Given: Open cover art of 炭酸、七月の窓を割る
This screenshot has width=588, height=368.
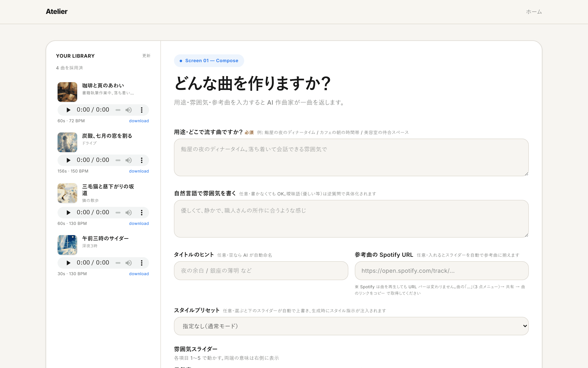Looking at the screenshot, I should (67, 142).
